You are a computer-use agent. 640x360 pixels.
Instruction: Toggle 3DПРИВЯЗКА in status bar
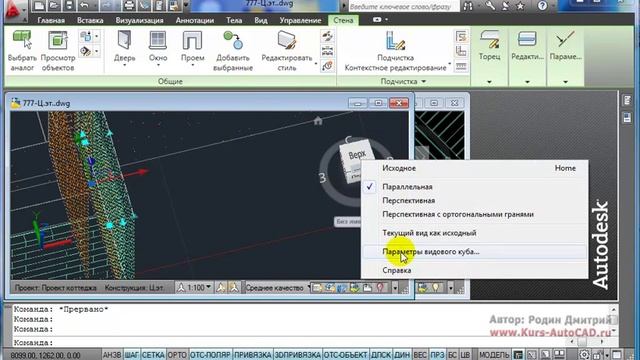[x=297, y=355]
